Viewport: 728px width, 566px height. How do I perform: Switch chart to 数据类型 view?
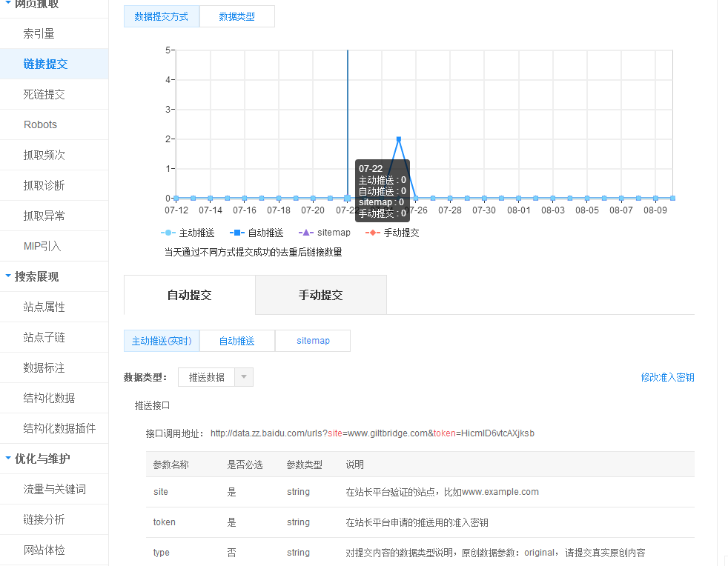point(236,16)
